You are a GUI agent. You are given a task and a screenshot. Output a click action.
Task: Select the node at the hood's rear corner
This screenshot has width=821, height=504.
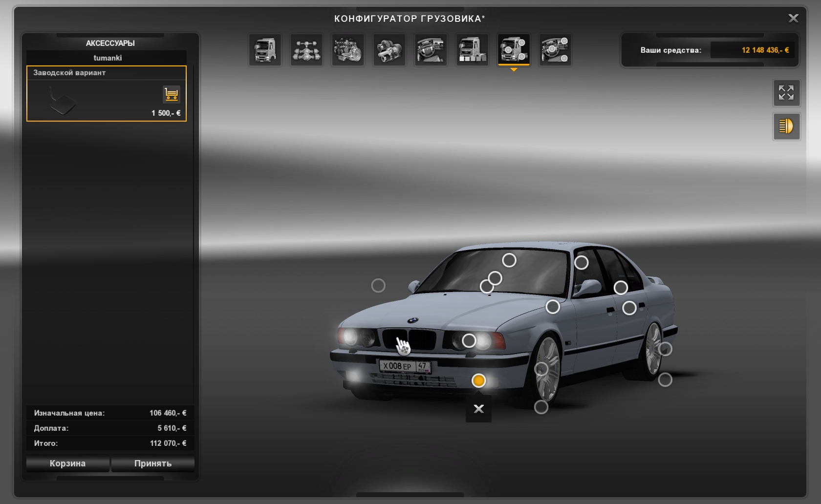click(553, 307)
